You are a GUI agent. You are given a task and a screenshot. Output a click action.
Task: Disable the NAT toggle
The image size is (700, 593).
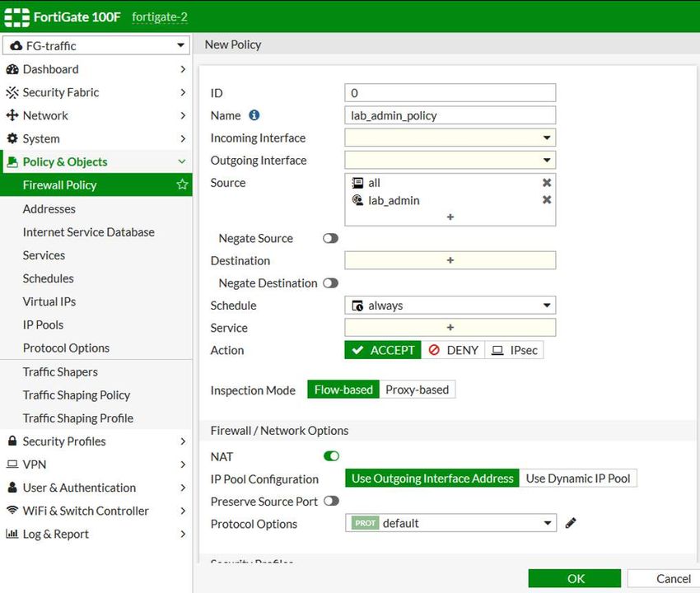pyautogui.click(x=331, y=456)
